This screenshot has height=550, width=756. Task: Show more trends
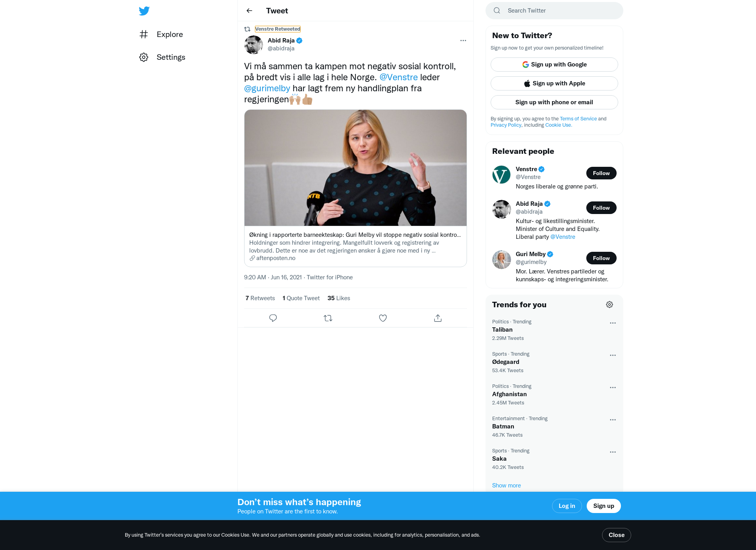(x=506, y=485)
